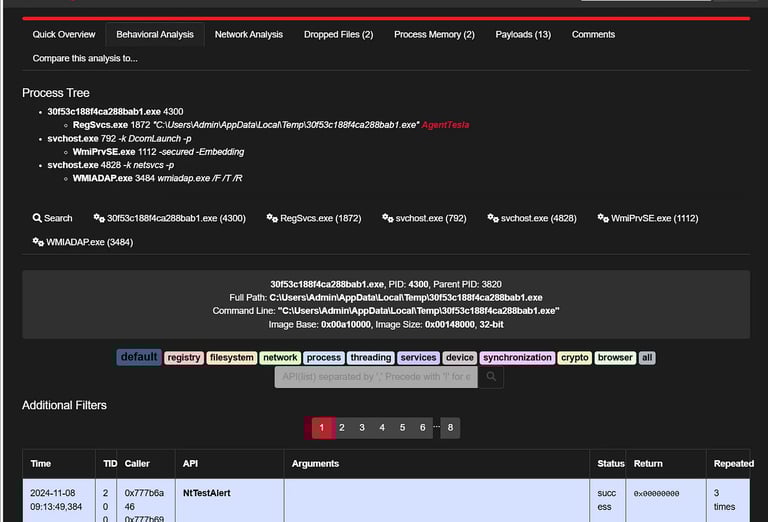768x522 pixels.
Task: Select svchost.exe (792) process tab
Action: tap(424, 218)
